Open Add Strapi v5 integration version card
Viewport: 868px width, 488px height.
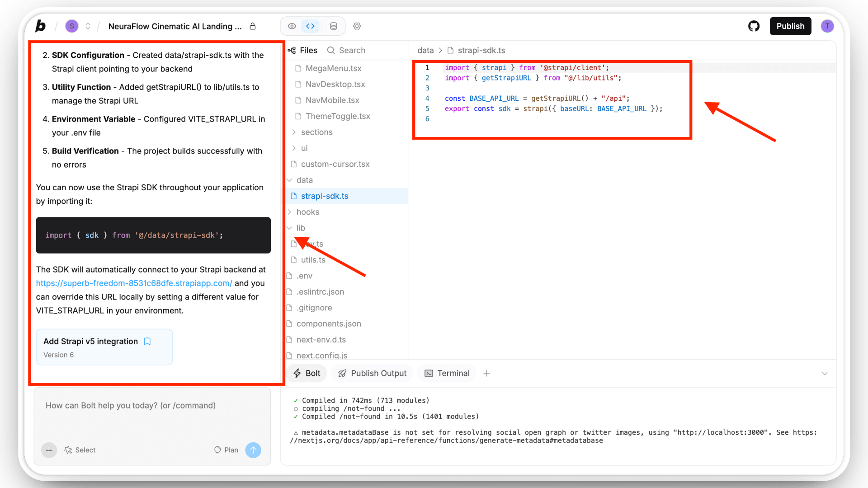pyautogui.click(x=104, y=347)
